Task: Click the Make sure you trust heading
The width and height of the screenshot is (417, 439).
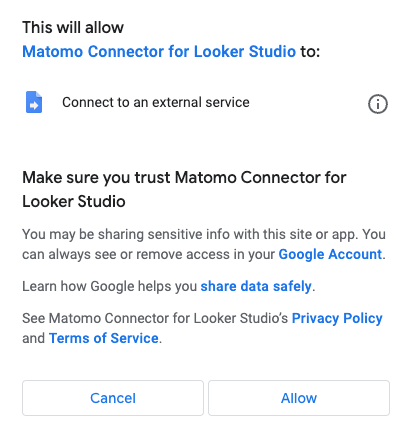Action: 184,189
